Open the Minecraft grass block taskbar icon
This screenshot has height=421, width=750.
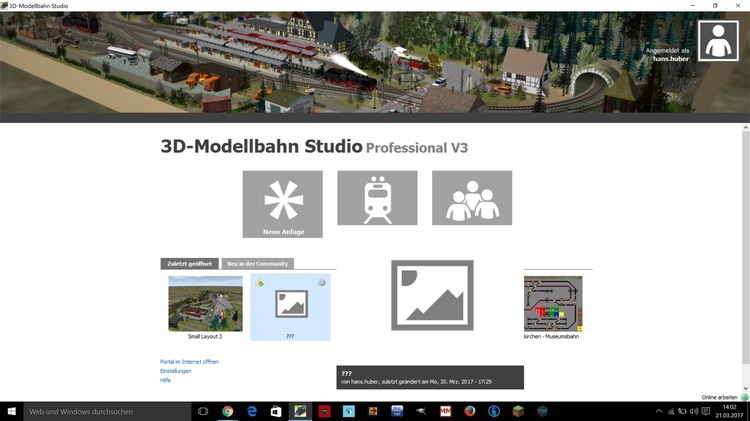pyautogui.click(x=518, y=411)
